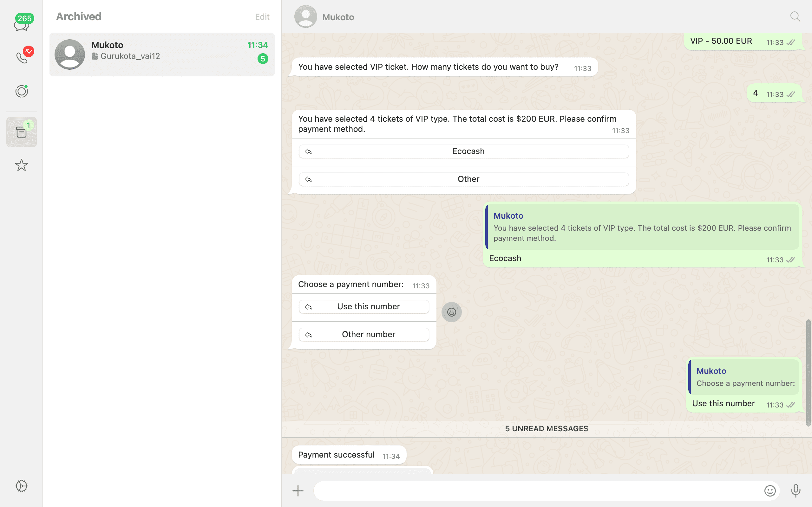The width and height of the screenshot is (812, 507).
Task: Click Edit in Archived header
Action: [x=262, y=17]
